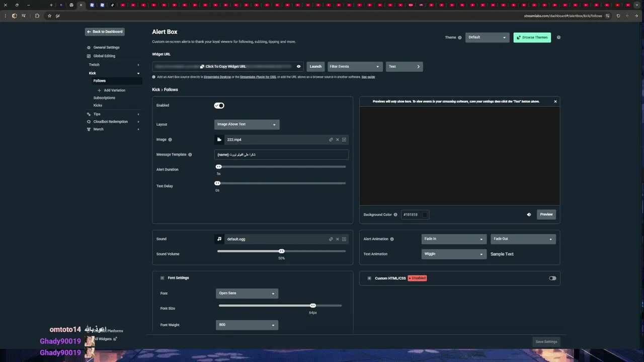
Task: Open help question mark icon top right
Action: click(558, 38)
